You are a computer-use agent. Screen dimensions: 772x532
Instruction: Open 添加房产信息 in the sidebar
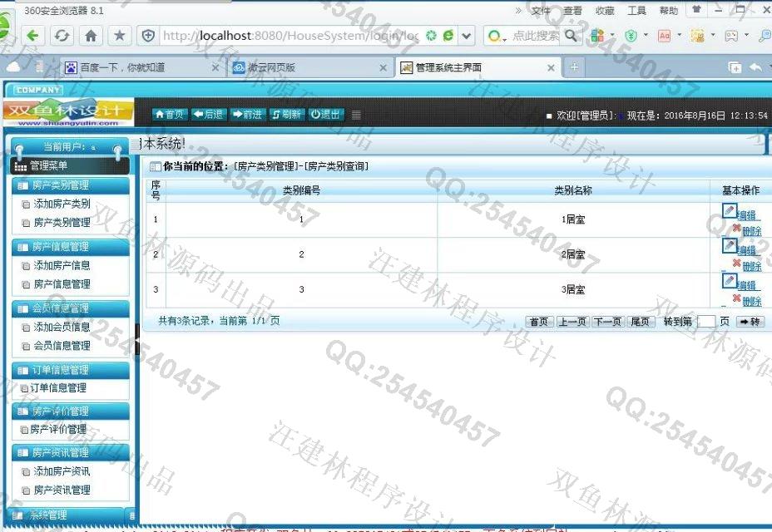tap(62, 266)
